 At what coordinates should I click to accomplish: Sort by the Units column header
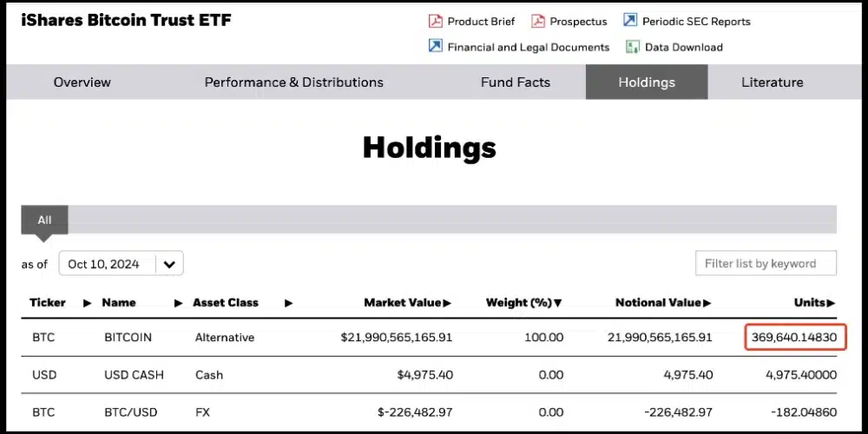[813, 303]
